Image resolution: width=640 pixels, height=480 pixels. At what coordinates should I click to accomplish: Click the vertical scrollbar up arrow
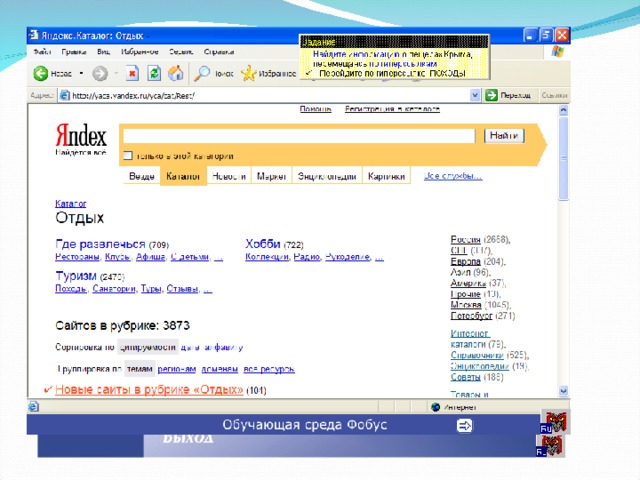[563, 110]
